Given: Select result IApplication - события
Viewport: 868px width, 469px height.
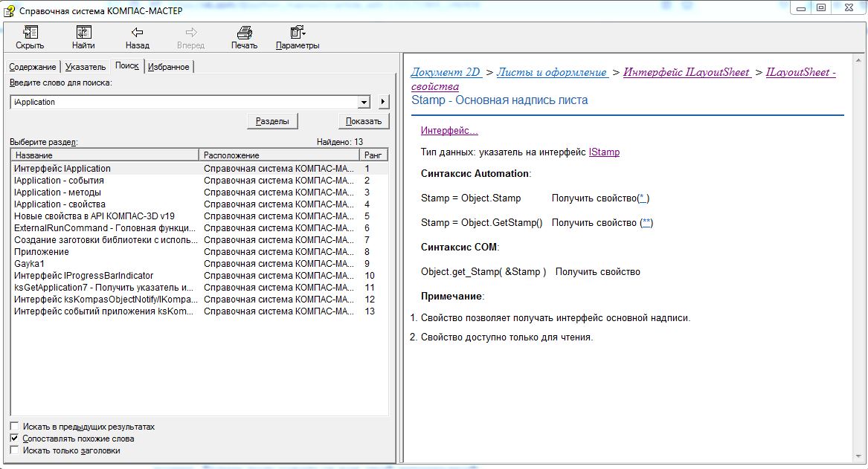Looking at the screenshot, I should [199, 181].
